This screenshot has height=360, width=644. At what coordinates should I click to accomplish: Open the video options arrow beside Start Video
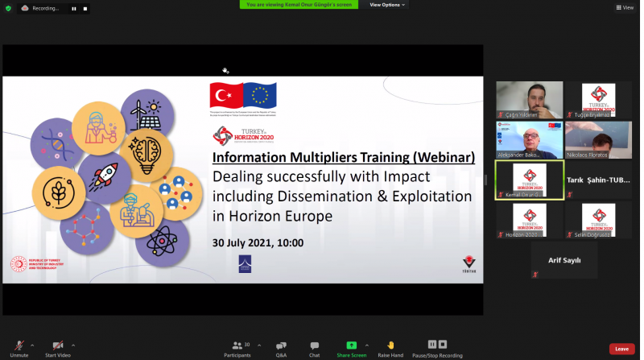[x=73, y=346]
